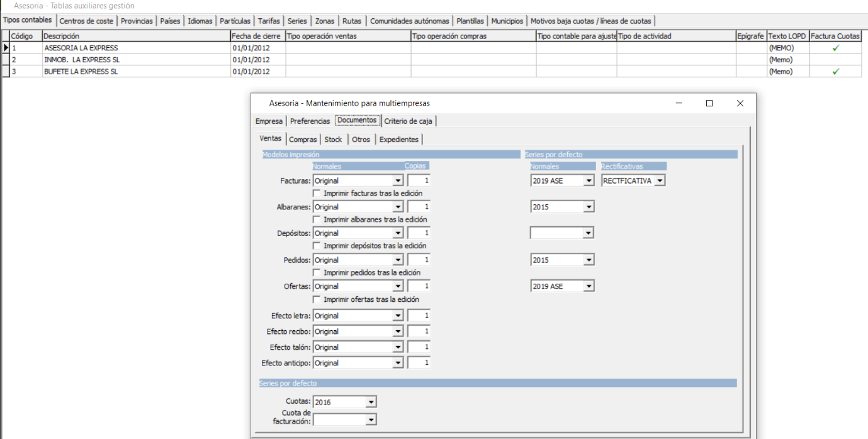This screenshot has height=439, width=868.
Task: Check Imprimir albaranes tras la edición
Action: [317, 220]
